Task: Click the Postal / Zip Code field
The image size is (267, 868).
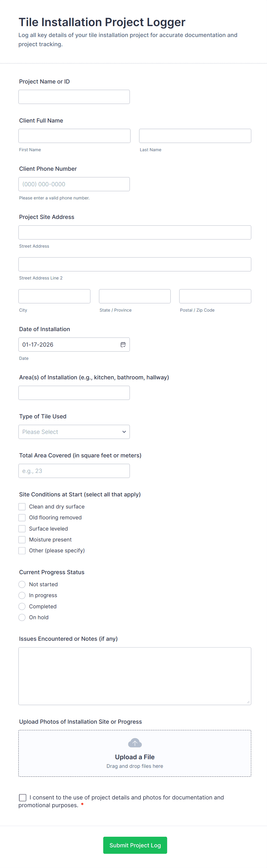Action: [x=215, y=296]
